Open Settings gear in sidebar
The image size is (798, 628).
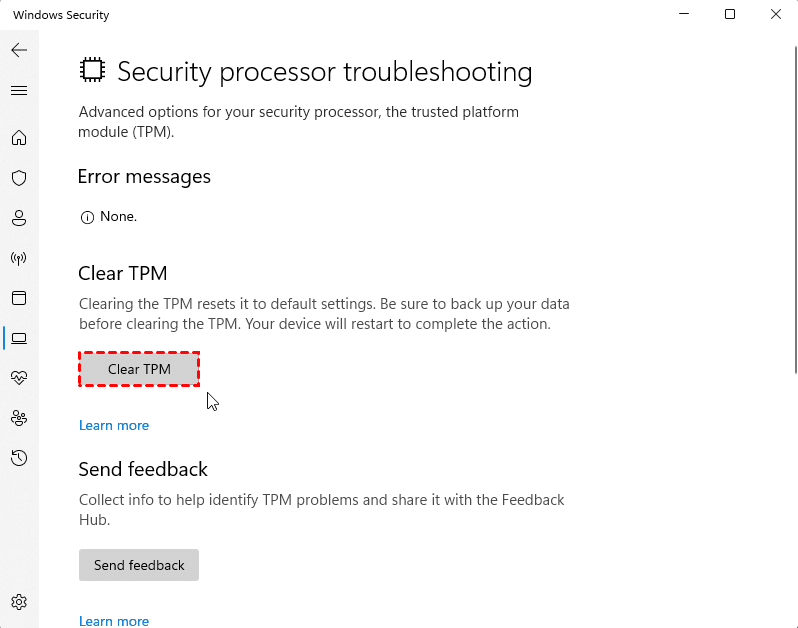[x=19, y=602]
